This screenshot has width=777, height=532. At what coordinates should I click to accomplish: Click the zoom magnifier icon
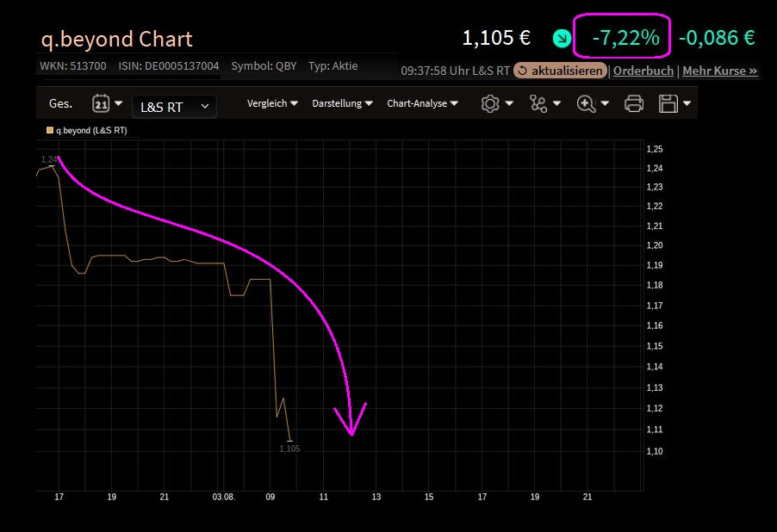click(587, 103)
